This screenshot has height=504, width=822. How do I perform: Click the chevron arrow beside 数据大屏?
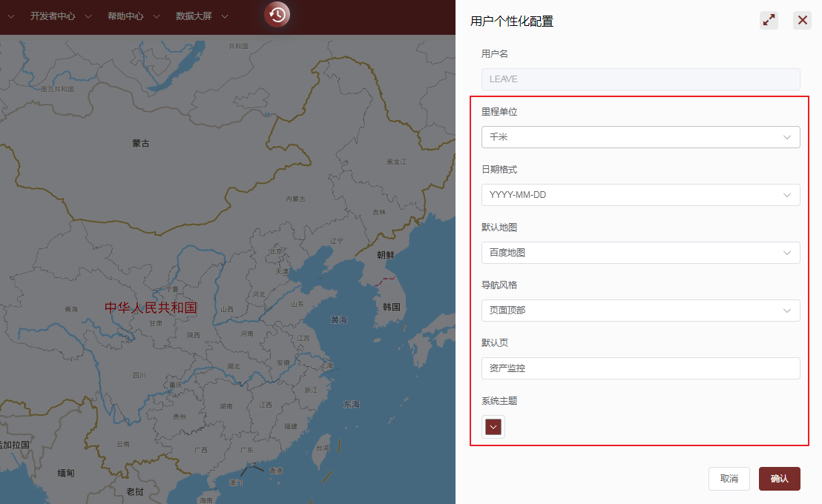coord(225,16)
